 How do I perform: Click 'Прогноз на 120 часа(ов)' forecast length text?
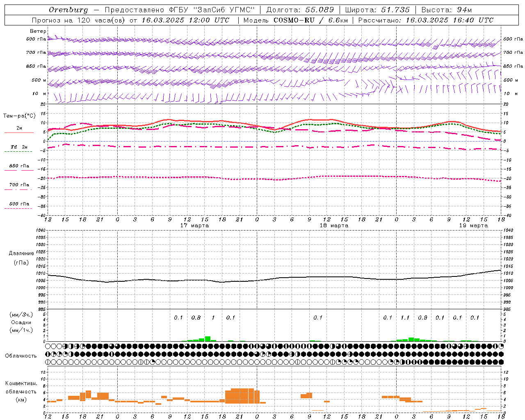[79, 20]
